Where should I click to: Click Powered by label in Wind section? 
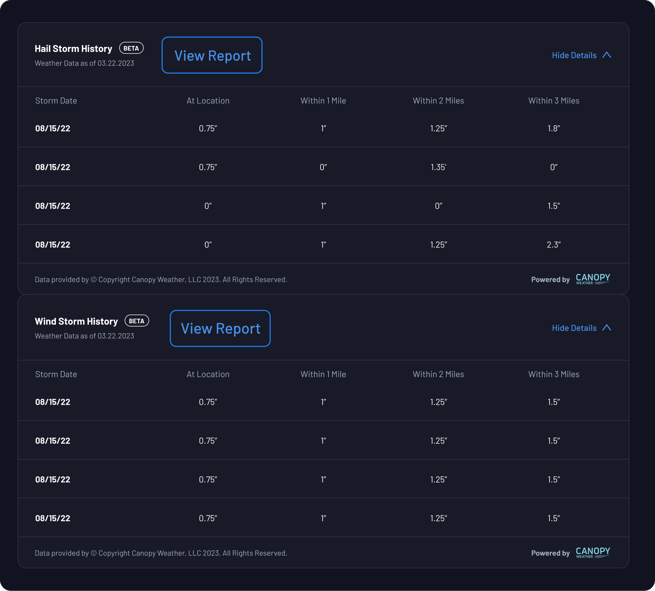[551, 553]
